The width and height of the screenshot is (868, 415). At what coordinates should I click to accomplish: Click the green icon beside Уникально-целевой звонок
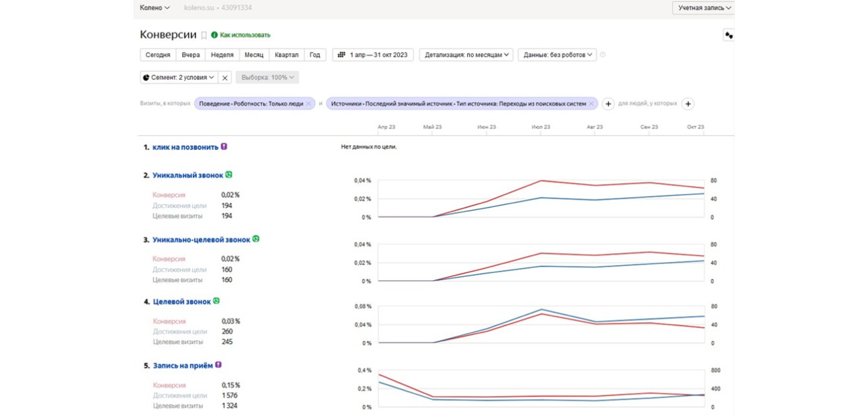(x=256, y=239)
